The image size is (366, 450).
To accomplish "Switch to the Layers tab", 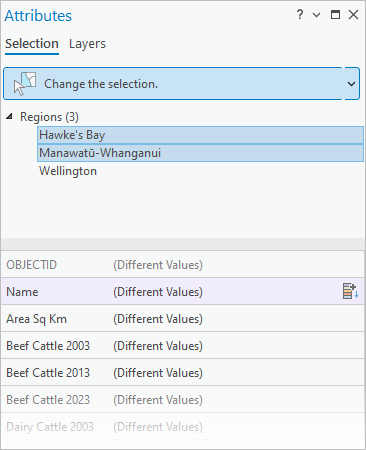I will tap(87, 44).
